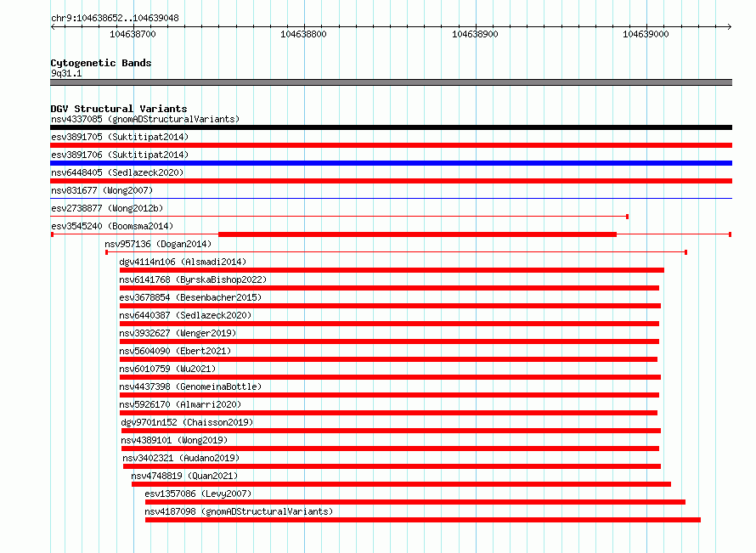
Task: Select the blue esv3891706 Suktitipat2014 bar
Action: pos(391,163)
